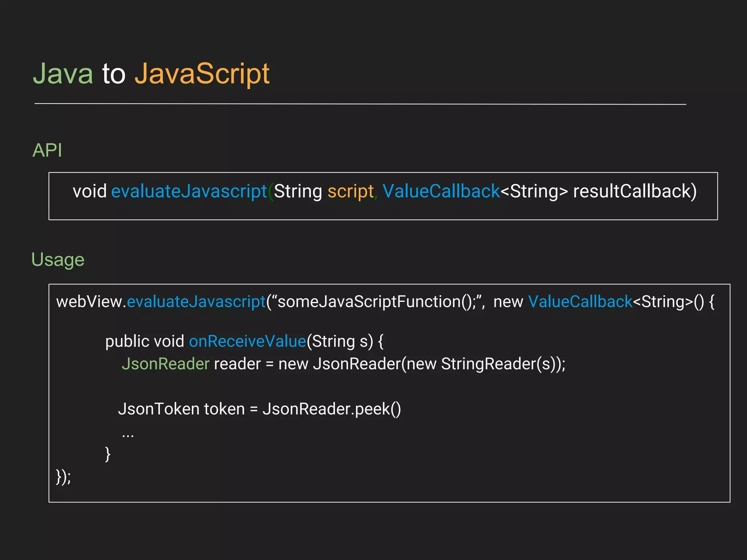Click the green 'API' heading

(x=47, y=150)
